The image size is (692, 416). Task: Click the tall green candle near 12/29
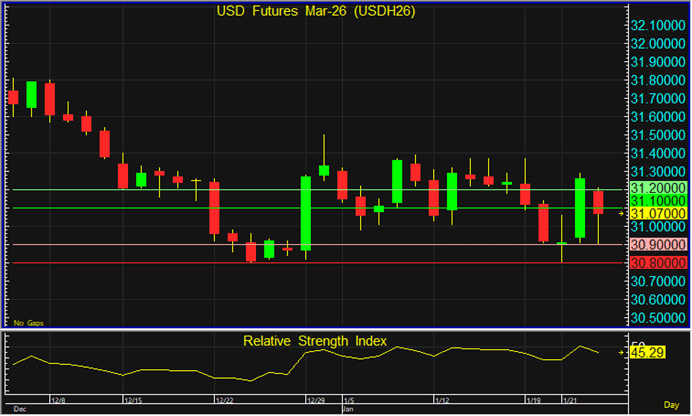click(305, 212)
